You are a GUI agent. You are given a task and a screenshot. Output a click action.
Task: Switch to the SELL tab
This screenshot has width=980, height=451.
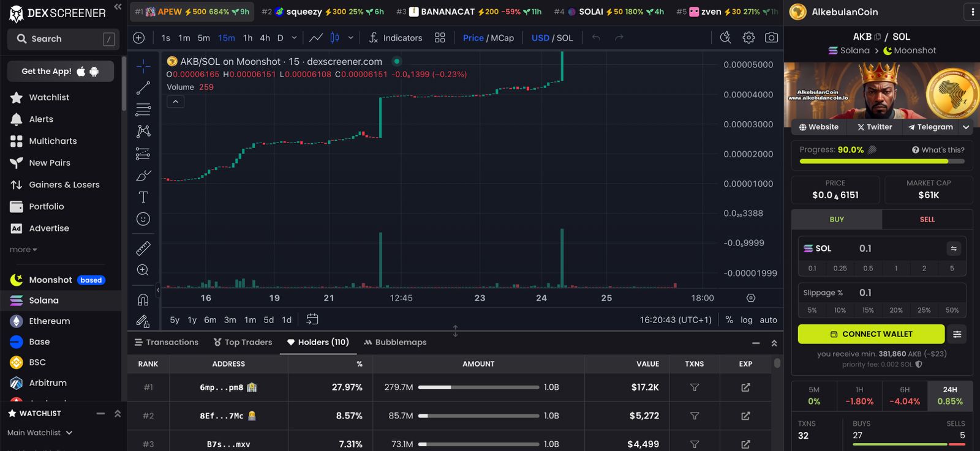(927, 220)
